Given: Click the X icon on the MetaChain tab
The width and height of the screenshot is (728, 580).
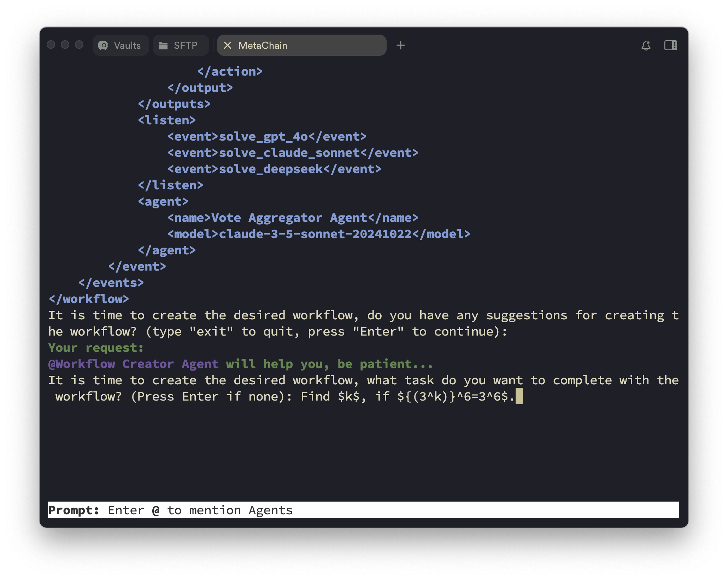Looking at the screenshot, I should click(x=228, y=45).
